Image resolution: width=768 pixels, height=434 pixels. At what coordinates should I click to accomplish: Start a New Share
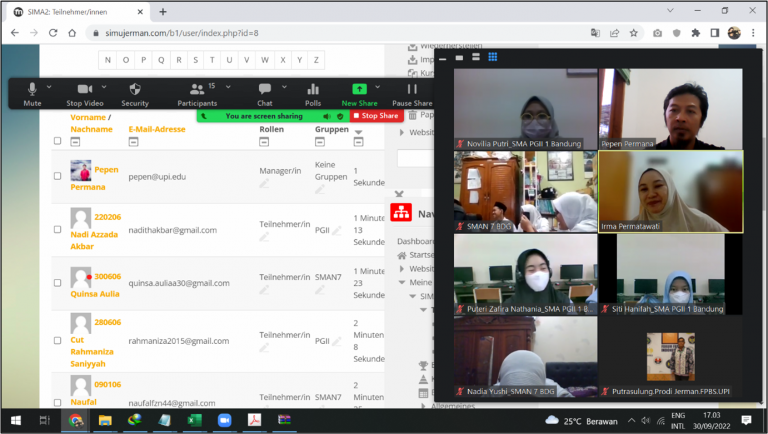[x=359, y=94]
